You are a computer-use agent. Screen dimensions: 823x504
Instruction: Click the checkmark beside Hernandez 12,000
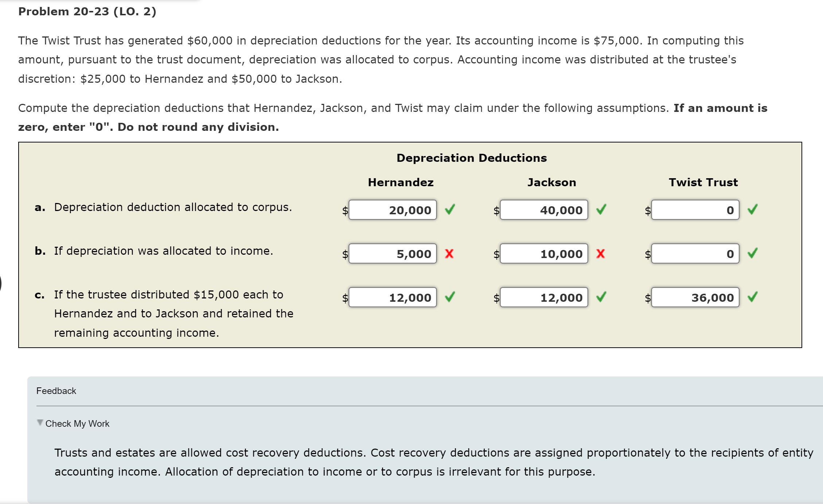point(450,297)
